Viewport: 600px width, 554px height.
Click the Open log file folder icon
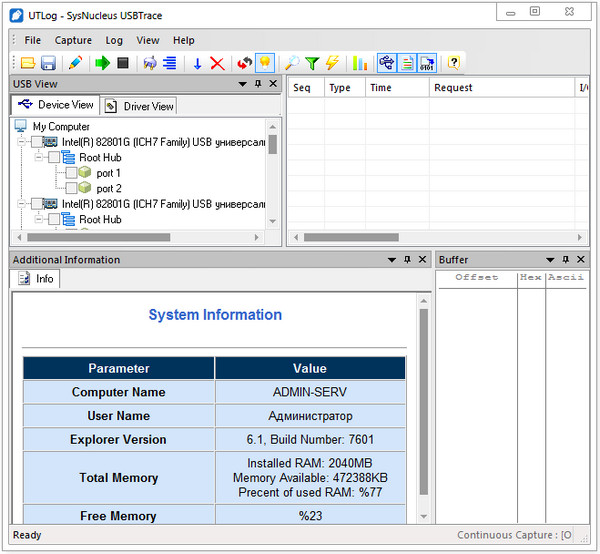point(29,63)
